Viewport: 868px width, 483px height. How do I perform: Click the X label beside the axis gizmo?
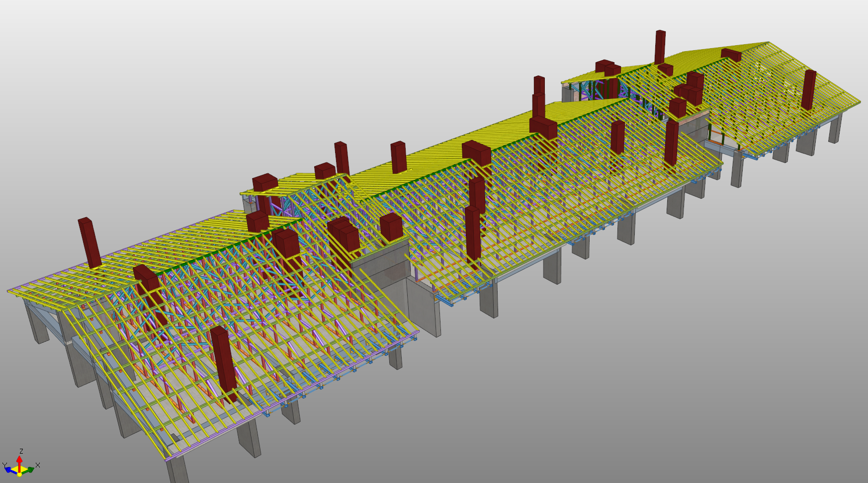tap(38, 465)
